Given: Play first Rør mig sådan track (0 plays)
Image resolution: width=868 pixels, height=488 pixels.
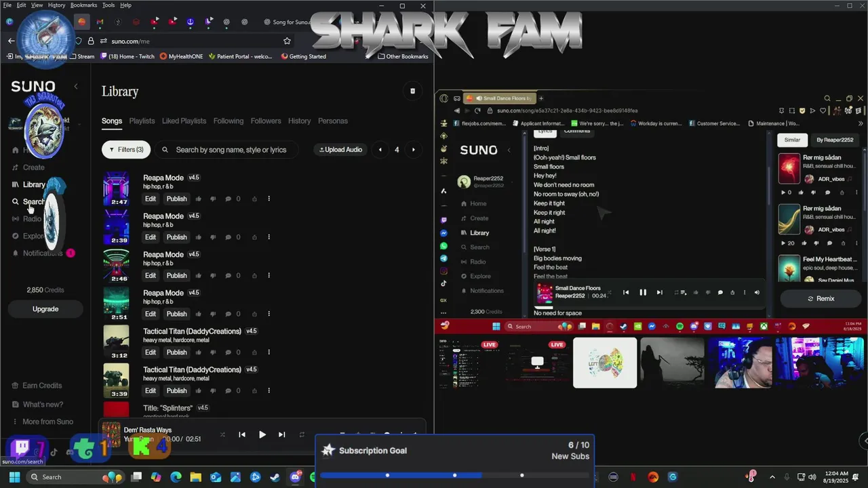Looking at the screenshot, I should click(784, 192).
